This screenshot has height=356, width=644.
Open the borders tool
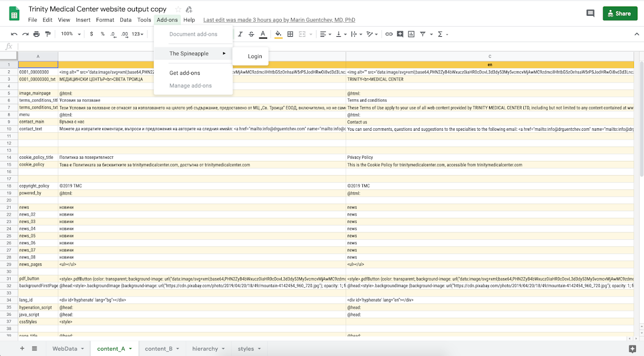(290, 34)
